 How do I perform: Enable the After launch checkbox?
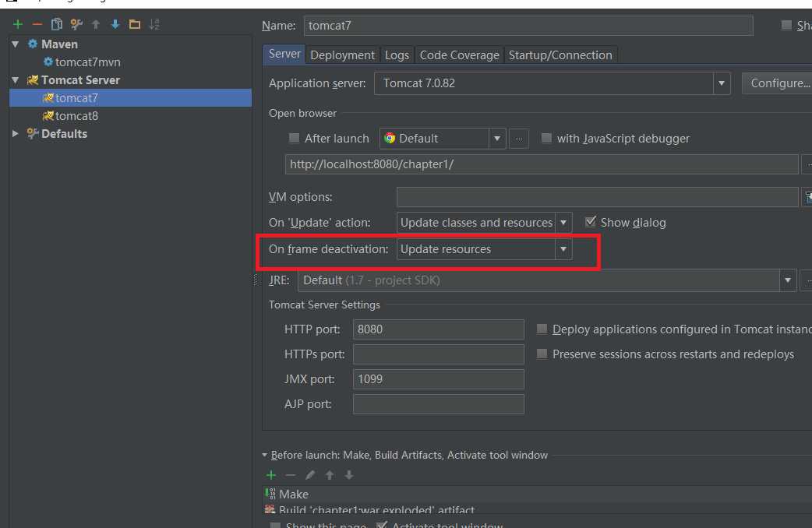tap(294, 138)
